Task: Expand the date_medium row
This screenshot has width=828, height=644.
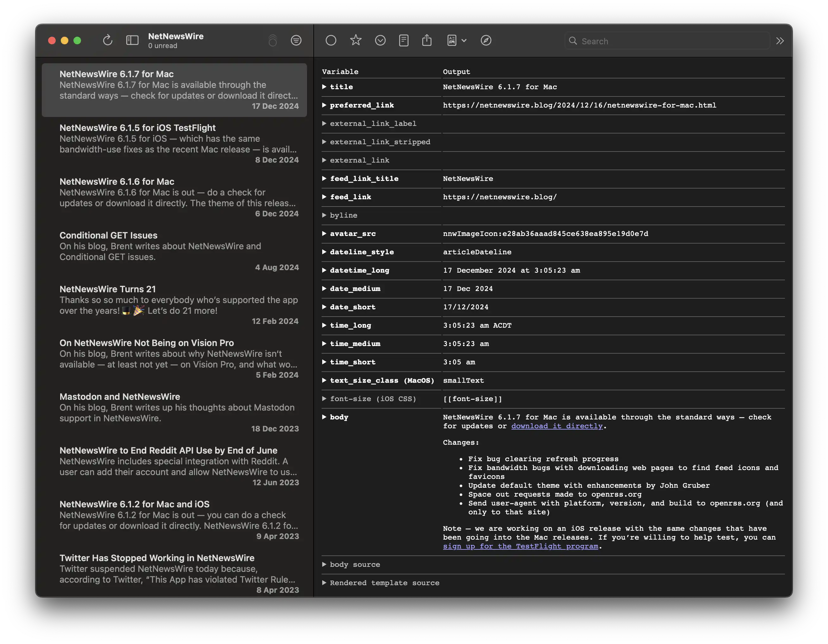Action: (x=324, y=289)
